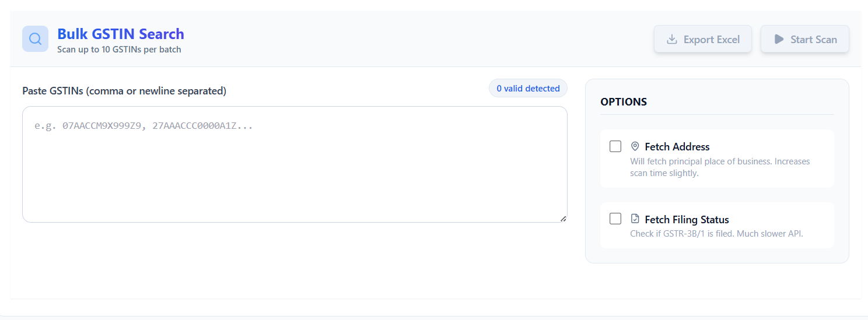Click the magnifier search icon in the header
The image size is (868, 320).
click(35, 39)
